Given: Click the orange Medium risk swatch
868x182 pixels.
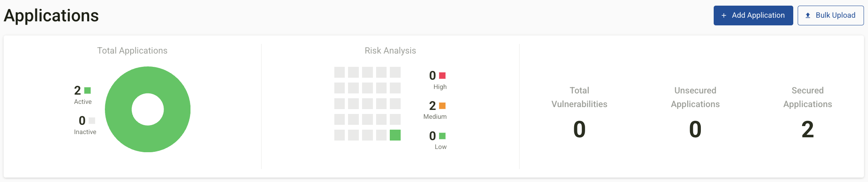Looking at the screenshot, I should (442, 105).
